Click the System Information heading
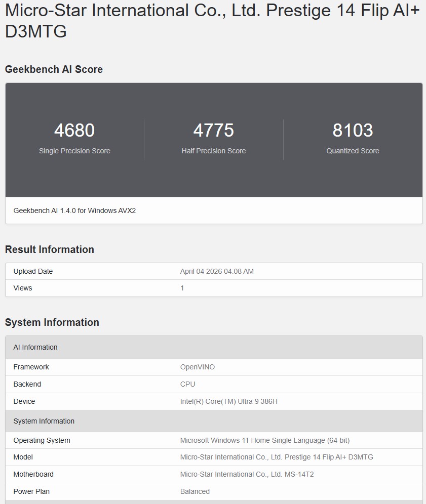The image size is (426, 504). pyautogui.click(x=51, y=322)
